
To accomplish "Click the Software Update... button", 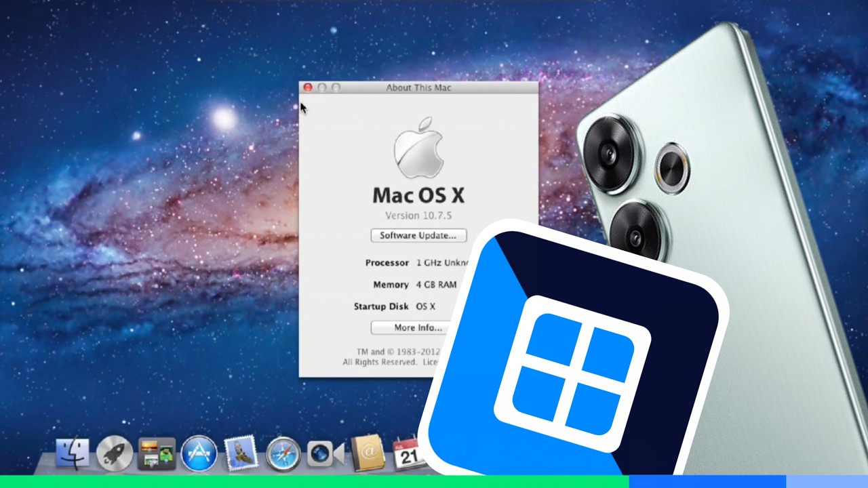I will point(418,235).
